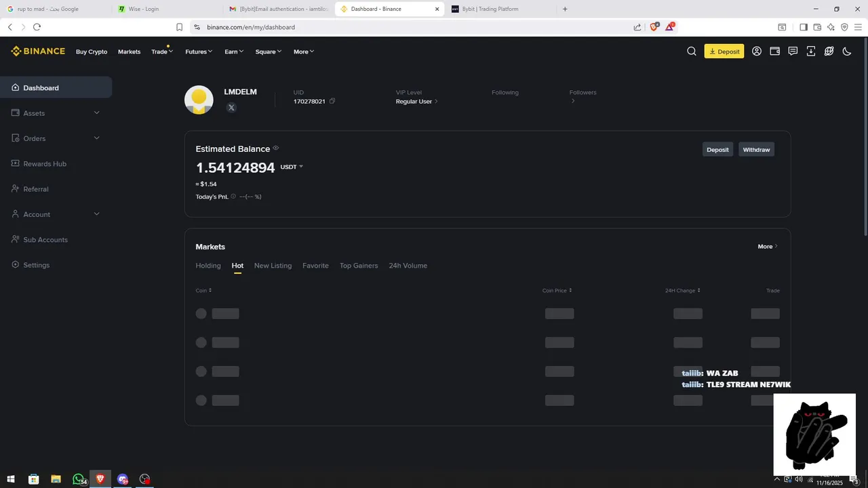The height and width of the screenshot is (488, 868).
Task: Open the user profile icon in header
Action: point(757,52)
